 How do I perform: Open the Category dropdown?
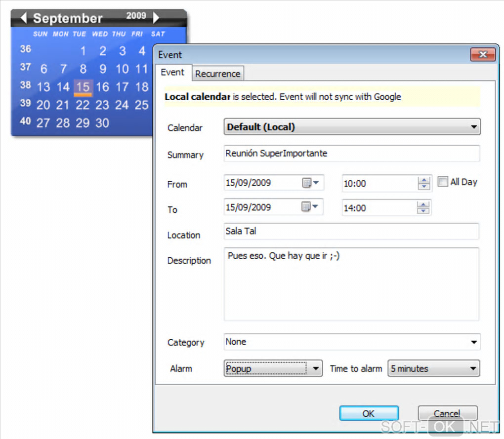(474, 342)
